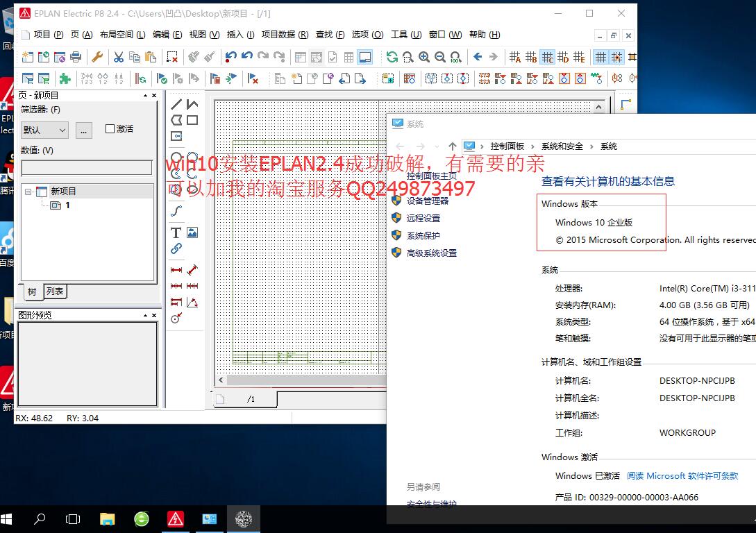
Task: Open the 项目(P) menu
Action: pos(48,35)
